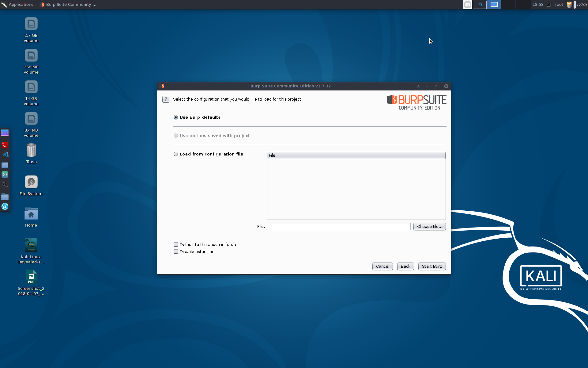Click the network signal bars icon in panel
The height and width of the screenshot is (368, 588).
(549, 5)
